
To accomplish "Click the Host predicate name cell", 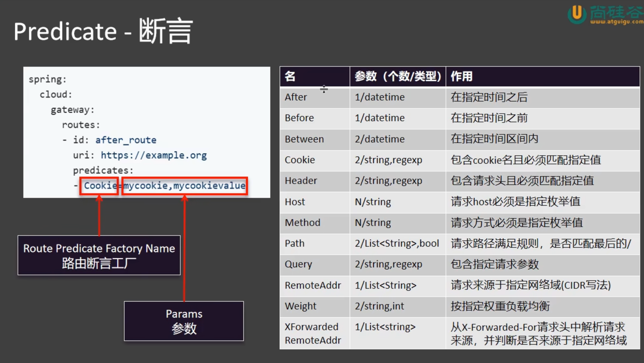I will pyautogui.click(x=295, y=202).
